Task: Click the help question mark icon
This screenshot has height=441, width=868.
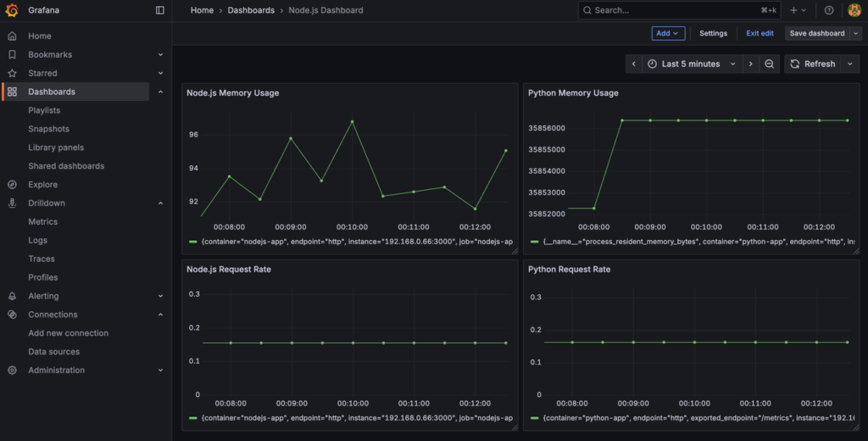Action: point(829,10)
